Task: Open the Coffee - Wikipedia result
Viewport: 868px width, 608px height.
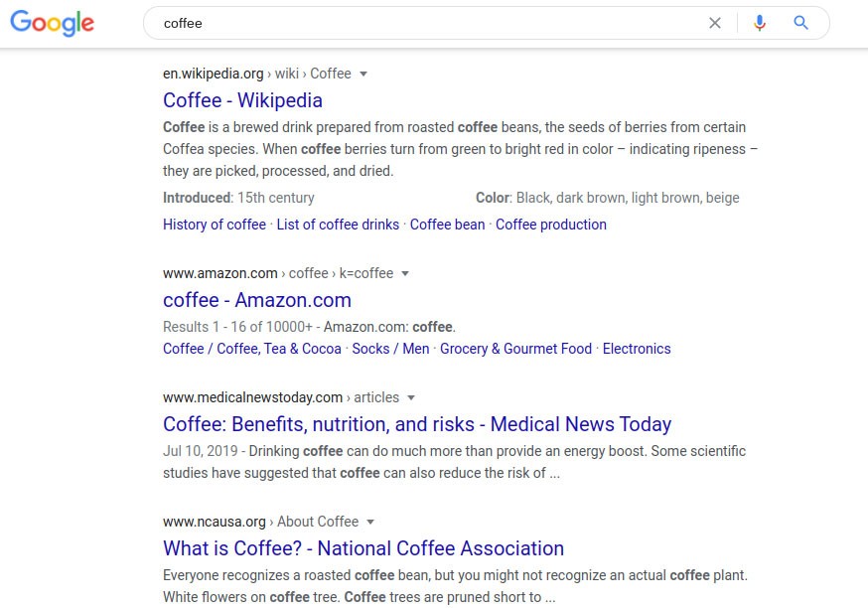Action: pos(242,100)
